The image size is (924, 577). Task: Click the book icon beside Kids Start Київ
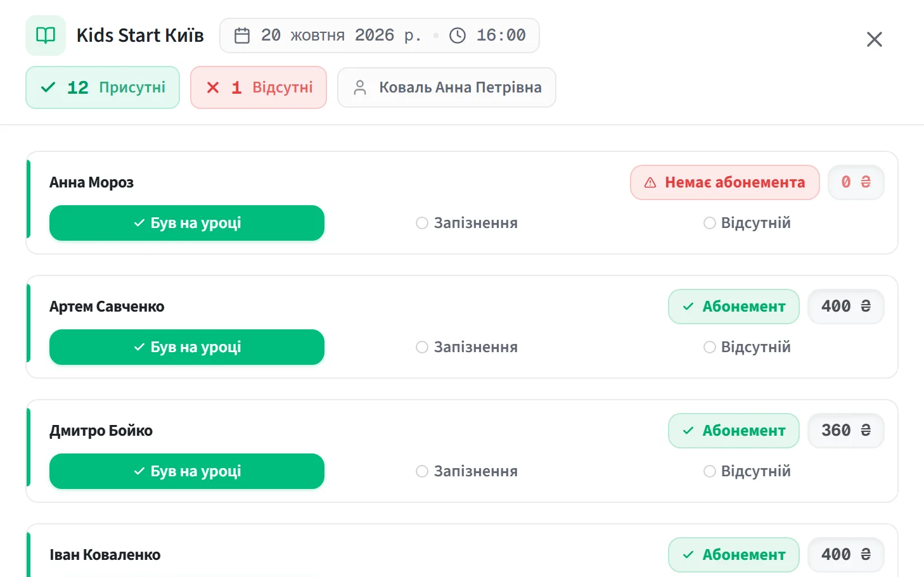click(46, 35)
